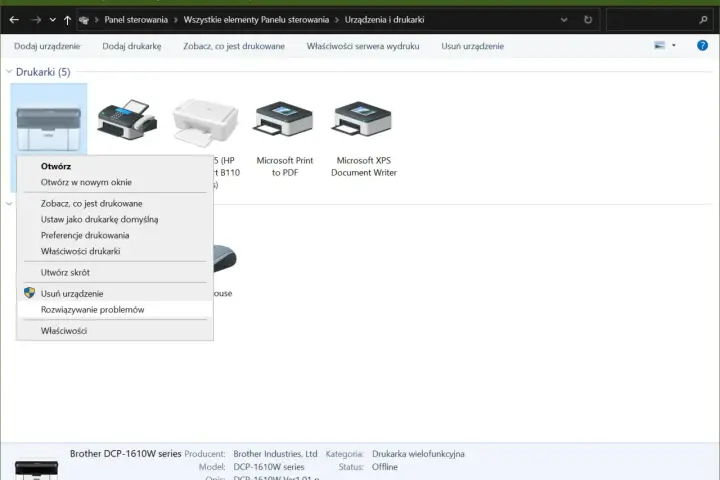
Task: Select the Brother printer icon
Action: pyautogui.click(x=49, y=129)
